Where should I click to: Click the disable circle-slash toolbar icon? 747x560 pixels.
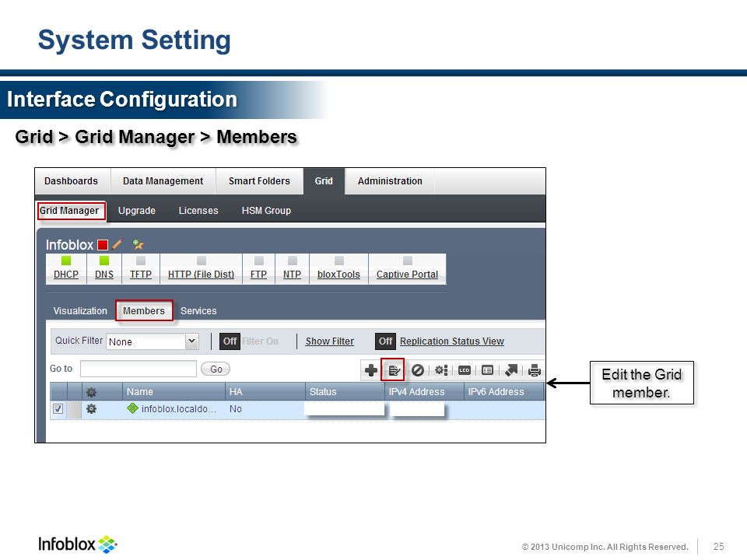(418, 370)
